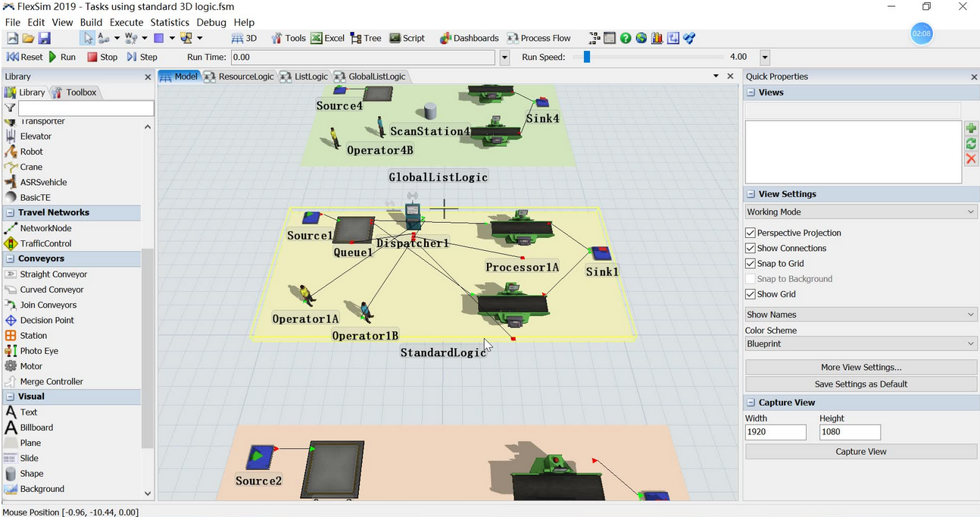
Task: Collapse the View Settings section
Action: [751, 194]
